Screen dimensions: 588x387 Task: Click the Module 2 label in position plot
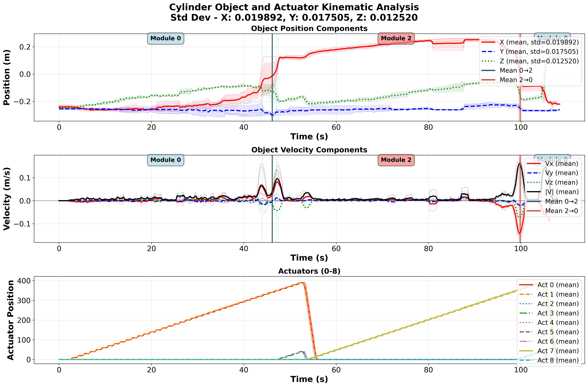tap(396, 38)
